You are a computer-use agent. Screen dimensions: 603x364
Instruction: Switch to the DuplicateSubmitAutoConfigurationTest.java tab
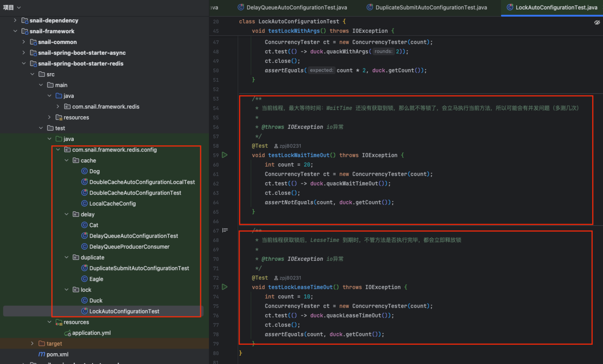[431, 8]
